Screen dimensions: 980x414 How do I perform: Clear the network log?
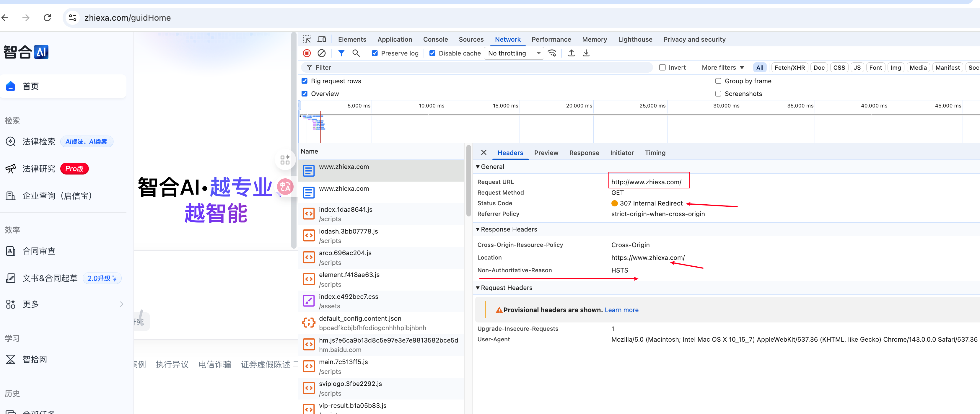pos(321,53)
